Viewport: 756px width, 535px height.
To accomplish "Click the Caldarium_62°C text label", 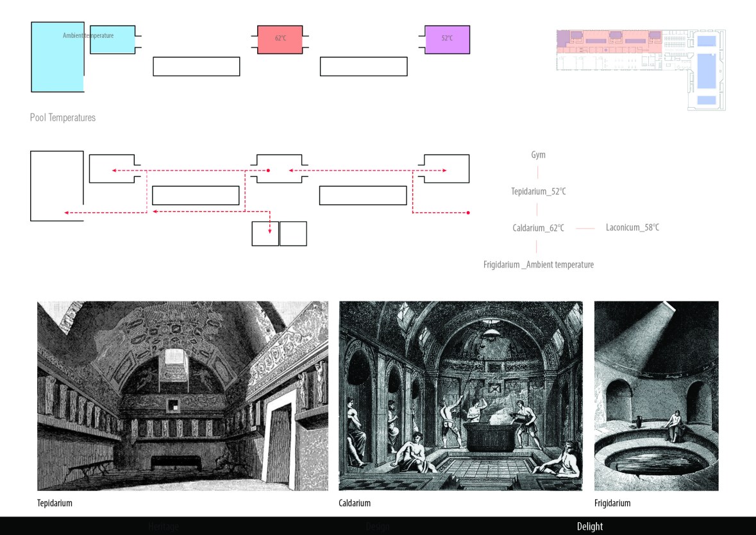I will pos(538,228).
